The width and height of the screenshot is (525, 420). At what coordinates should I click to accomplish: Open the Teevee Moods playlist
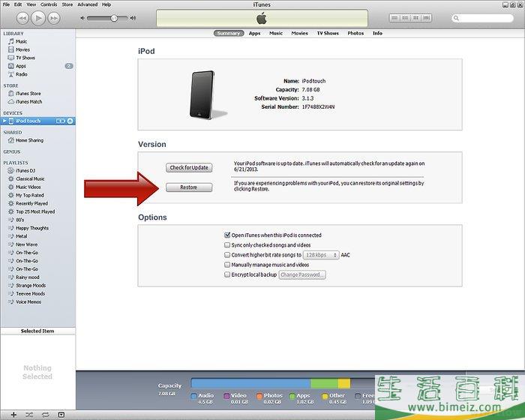[30, 294]
